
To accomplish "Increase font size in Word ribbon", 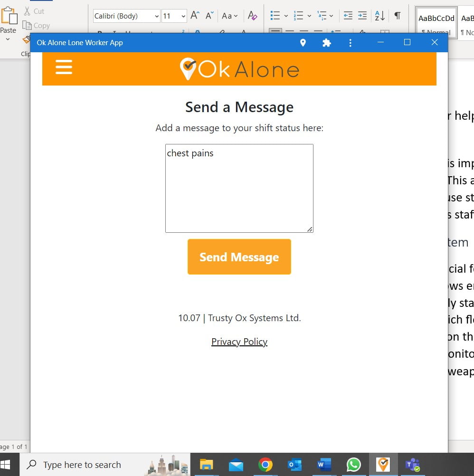I will point(195,15).
